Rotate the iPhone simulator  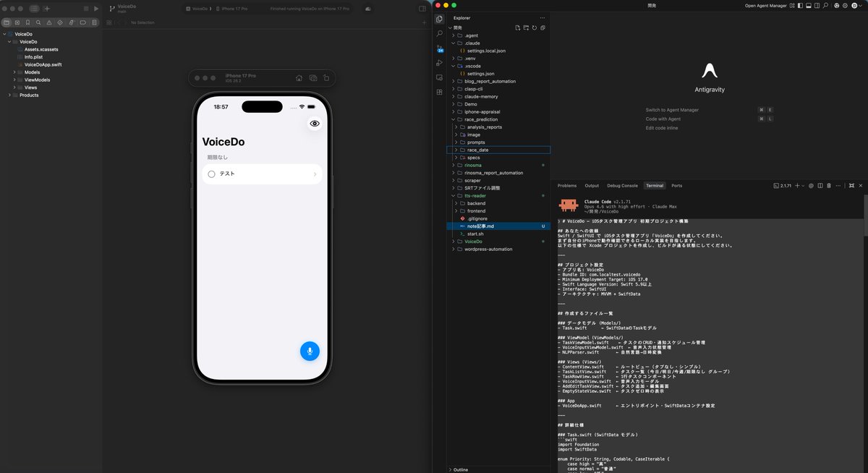click(326, 78)
